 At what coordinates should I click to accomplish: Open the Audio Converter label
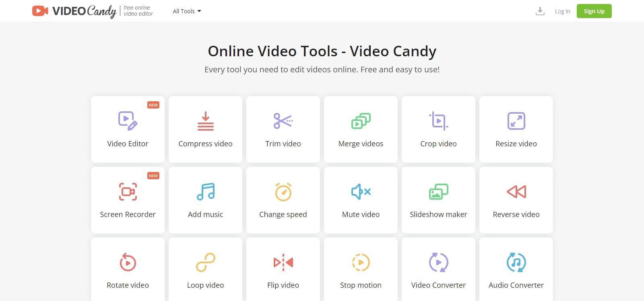516,285
